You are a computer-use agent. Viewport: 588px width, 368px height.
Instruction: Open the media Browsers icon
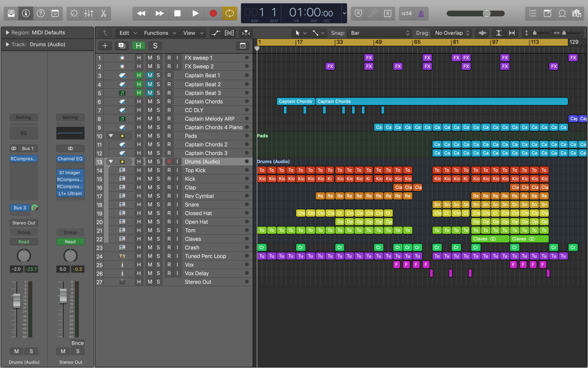(577, 13)
